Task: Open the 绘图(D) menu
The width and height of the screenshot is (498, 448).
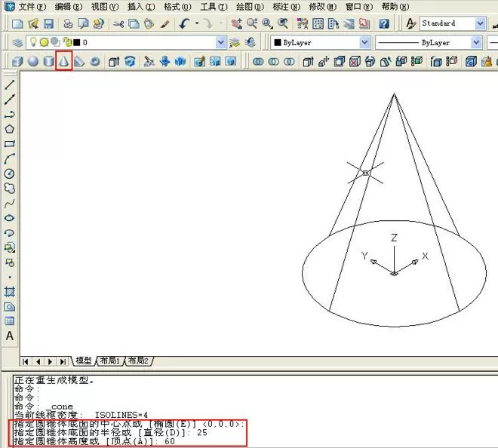Action: [x=250, y=6]
